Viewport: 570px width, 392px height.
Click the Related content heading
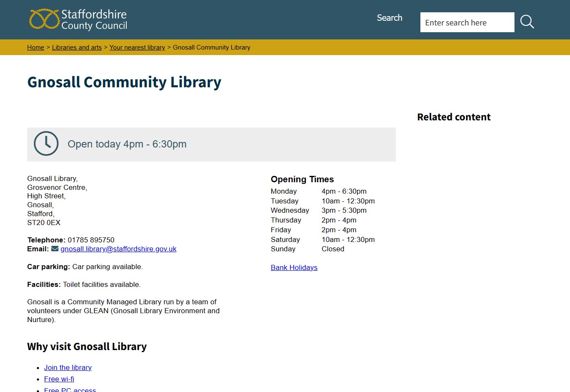(x=453, y=117)
